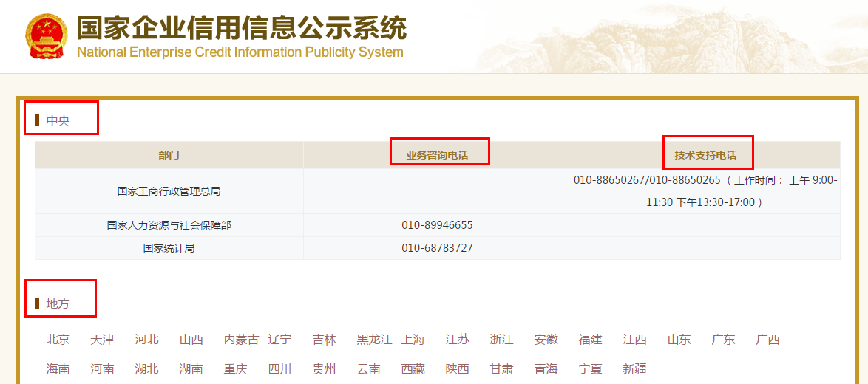This screenshot has width=868, height=384.
Task: Click the National Enterprise Credit Information subtitle
Action: 240,52
